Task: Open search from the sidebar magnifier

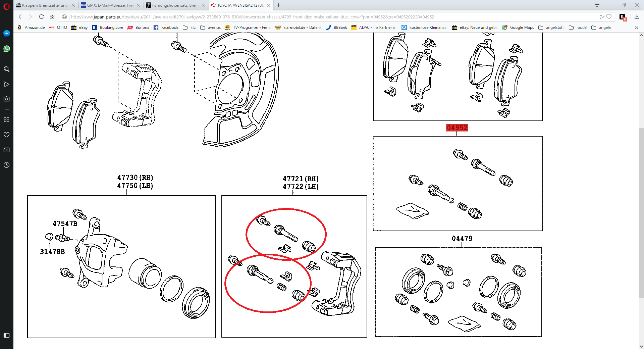Action: [6, 69]
